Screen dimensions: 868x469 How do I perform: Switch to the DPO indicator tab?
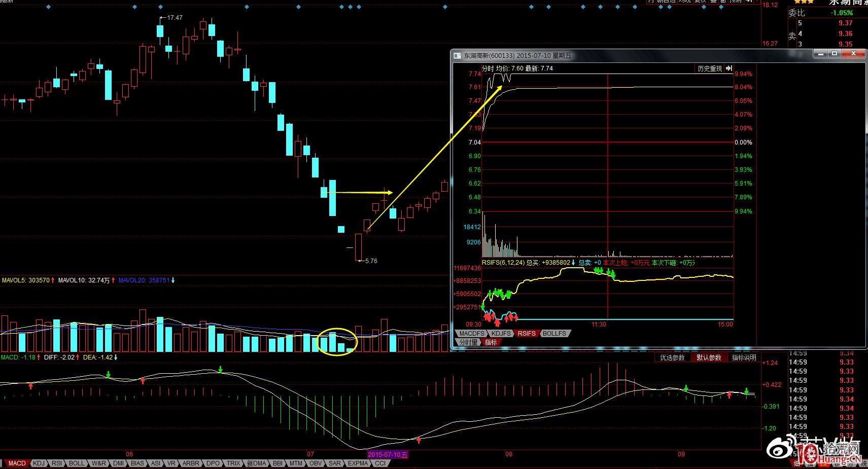pos(213,463)
